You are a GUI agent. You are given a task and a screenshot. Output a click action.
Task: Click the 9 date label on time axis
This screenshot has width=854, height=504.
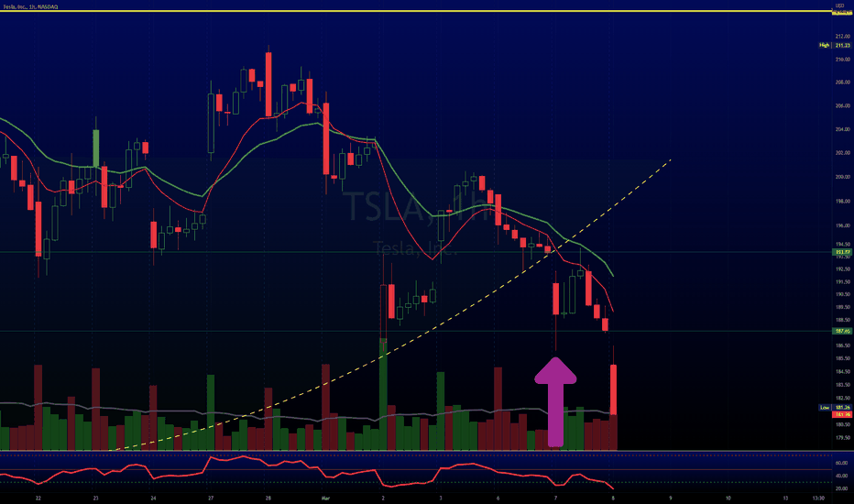click(671, 498)
